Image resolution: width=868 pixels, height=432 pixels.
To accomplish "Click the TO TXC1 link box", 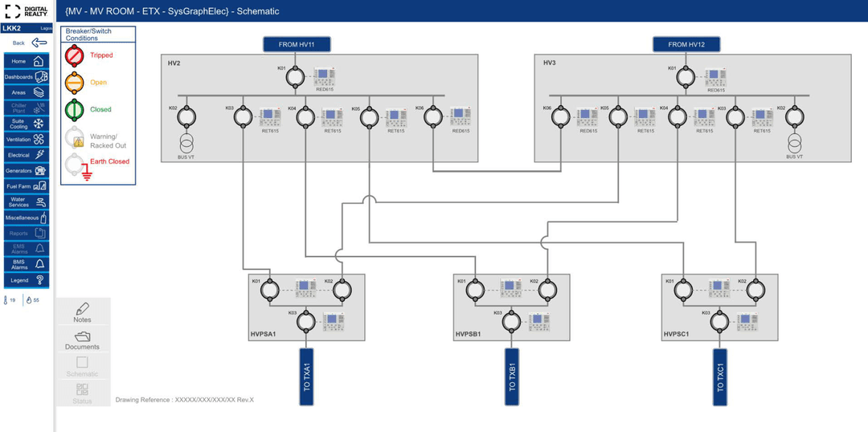I will [x=719, y=377].
